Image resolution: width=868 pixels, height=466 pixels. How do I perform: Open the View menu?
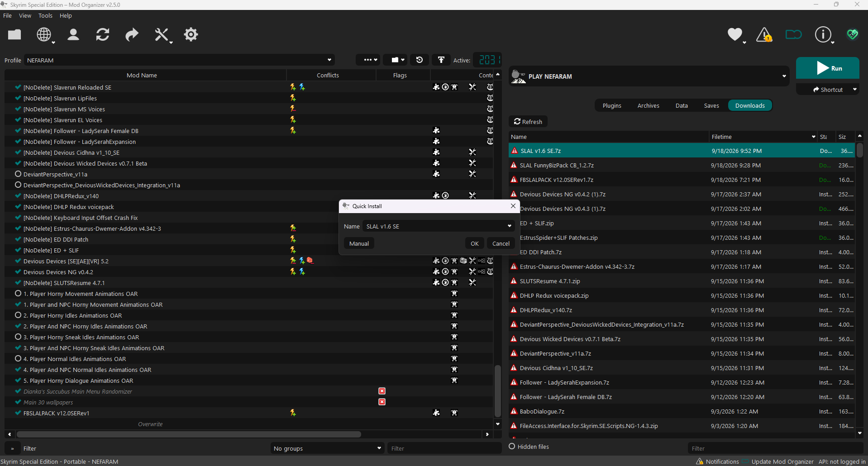[25, 15]
